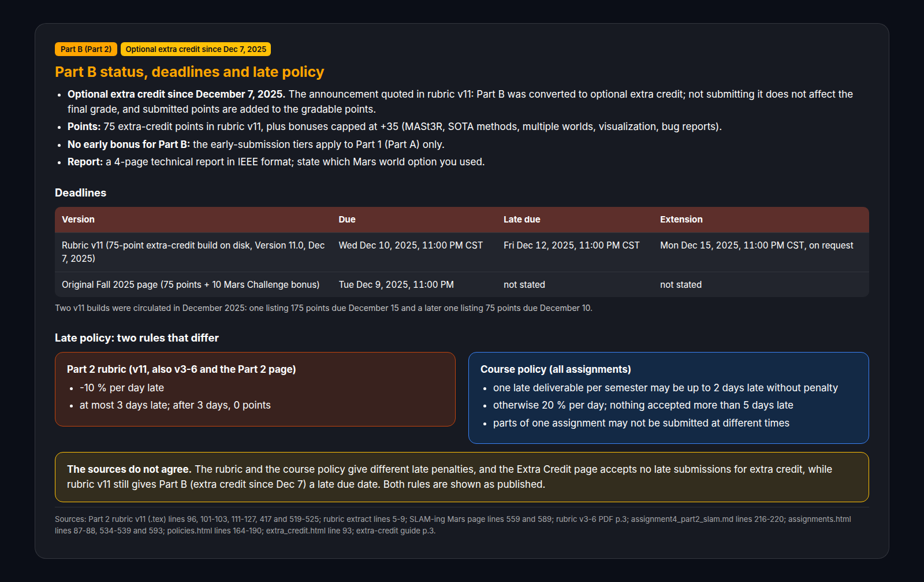Click the 'Optional extra credit since Dec 7, 2025' badge
This screenshot has width=924, height=582.
(196, 49)
